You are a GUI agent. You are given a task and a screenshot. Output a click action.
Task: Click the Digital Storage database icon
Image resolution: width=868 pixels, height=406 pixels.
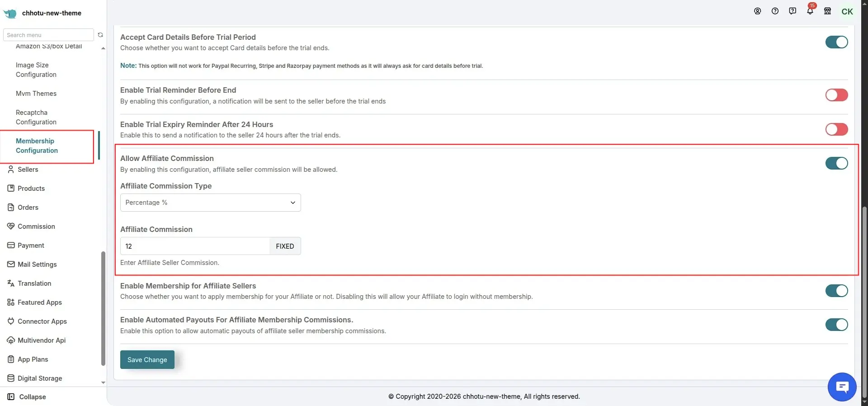point(11,378)
